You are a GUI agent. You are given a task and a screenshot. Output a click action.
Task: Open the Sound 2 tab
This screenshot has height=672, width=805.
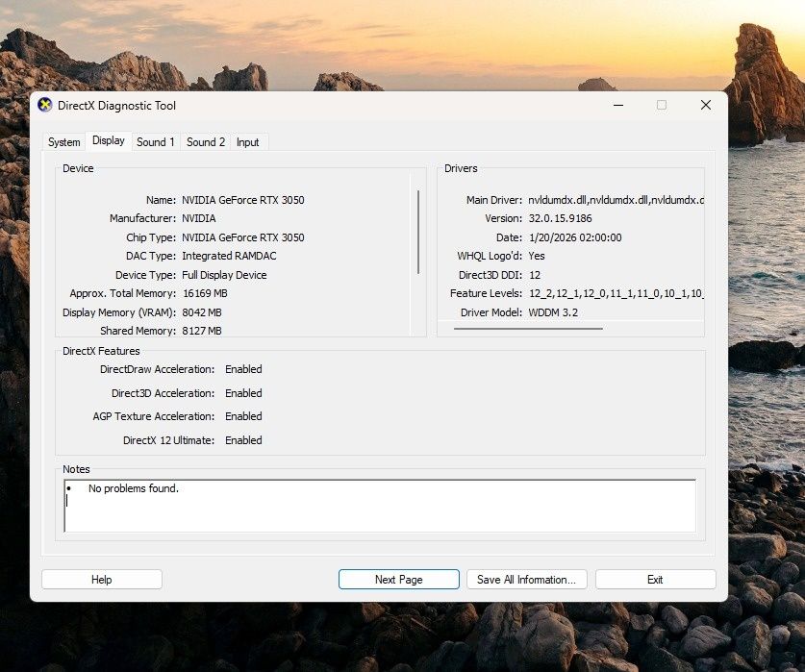pyautogui.click(x=206, y=142)
